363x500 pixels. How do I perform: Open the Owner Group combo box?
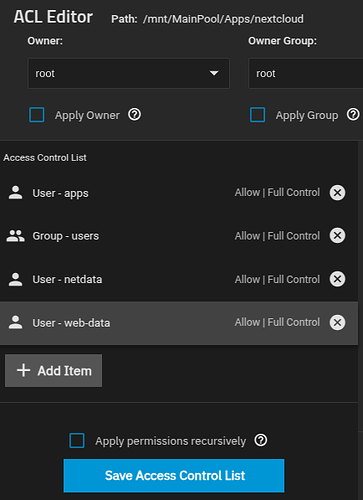click(x=306, y=73)
